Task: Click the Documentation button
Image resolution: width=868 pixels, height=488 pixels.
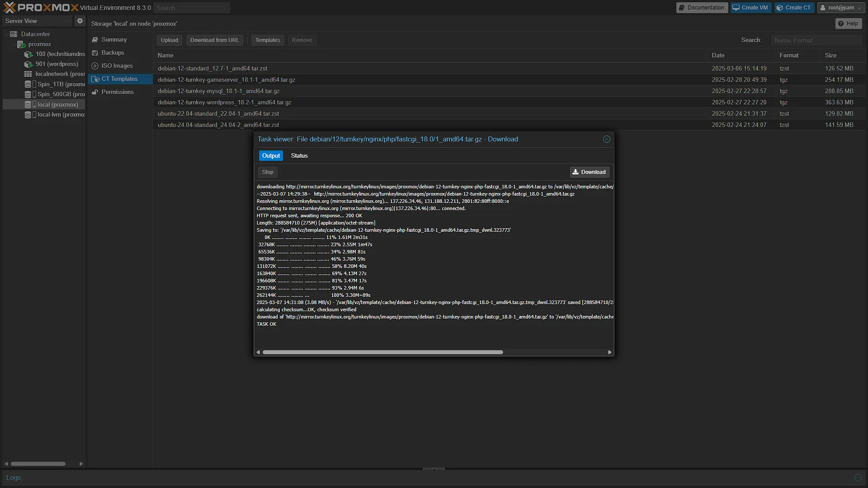Action: tap(702, 8)
